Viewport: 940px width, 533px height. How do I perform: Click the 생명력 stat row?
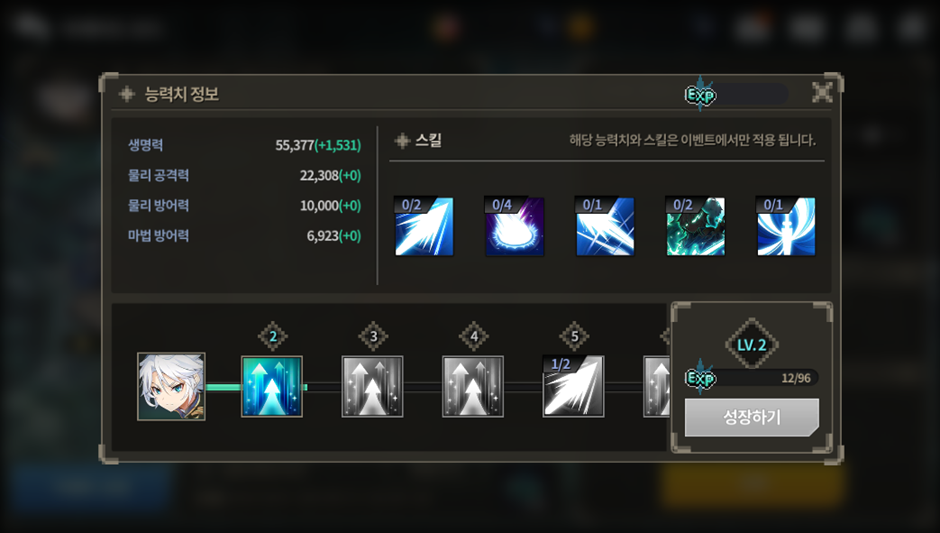click(244, 145)
